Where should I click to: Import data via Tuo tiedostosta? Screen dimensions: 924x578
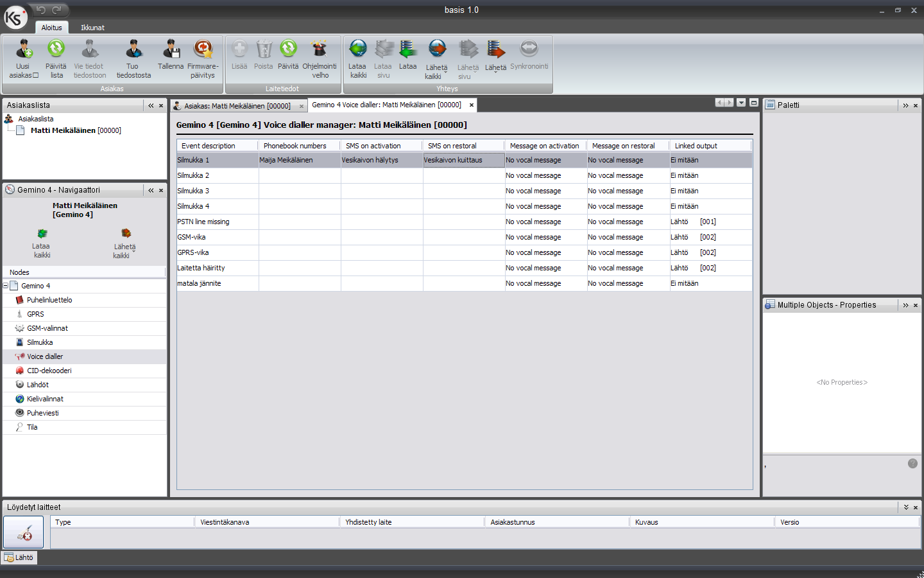pyautogui.click(x=133, y=59)
